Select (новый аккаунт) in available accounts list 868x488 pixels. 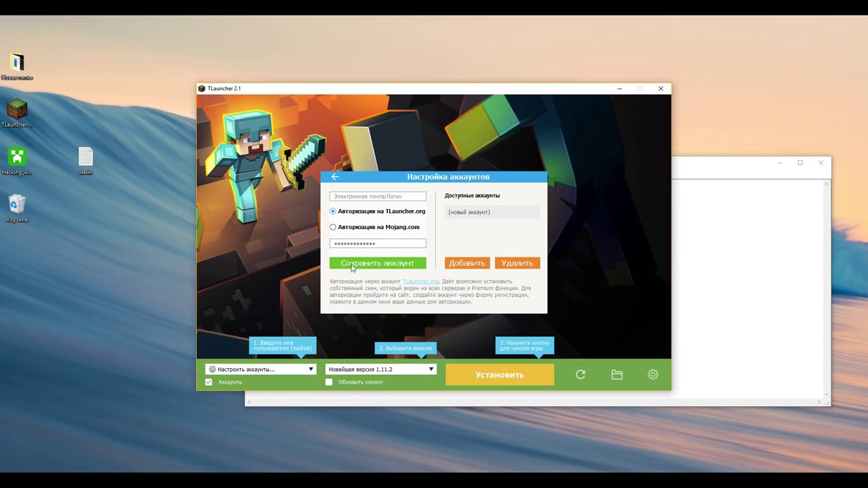click(492, 212)
